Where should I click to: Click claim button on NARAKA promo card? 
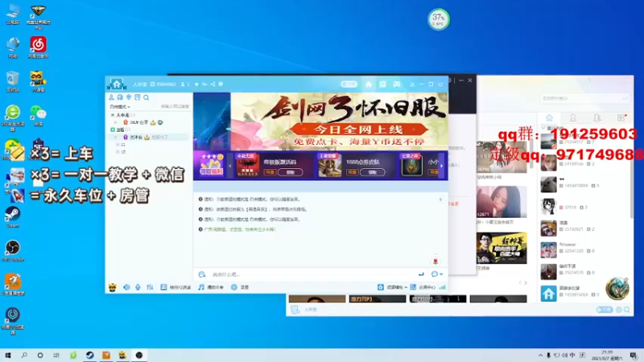coord(291,172)
